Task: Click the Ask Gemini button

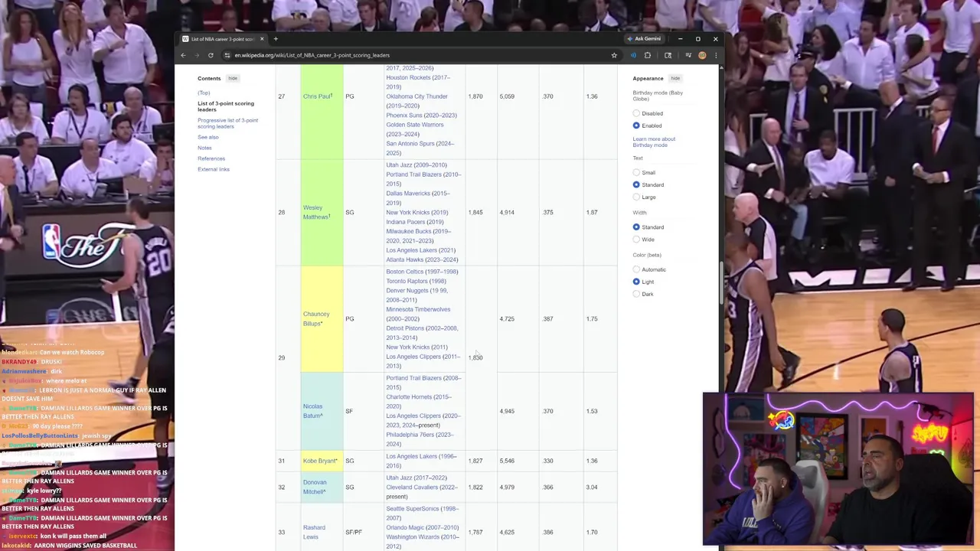Action: pyautogui.click(x=645, y=39)
